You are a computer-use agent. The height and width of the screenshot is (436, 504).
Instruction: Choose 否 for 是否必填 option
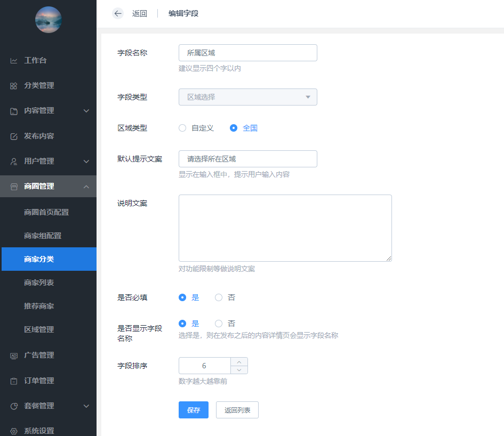pyautogui.click(x=218, y=297)
